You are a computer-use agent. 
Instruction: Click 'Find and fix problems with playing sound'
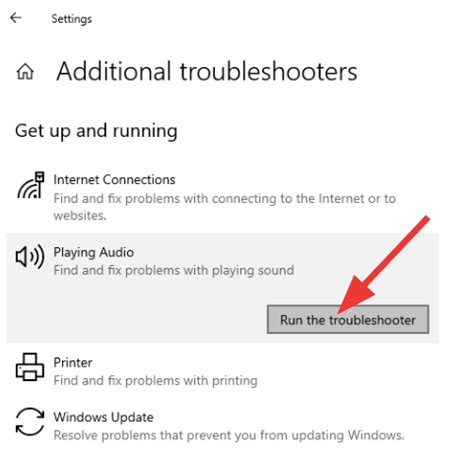point(174,270)
